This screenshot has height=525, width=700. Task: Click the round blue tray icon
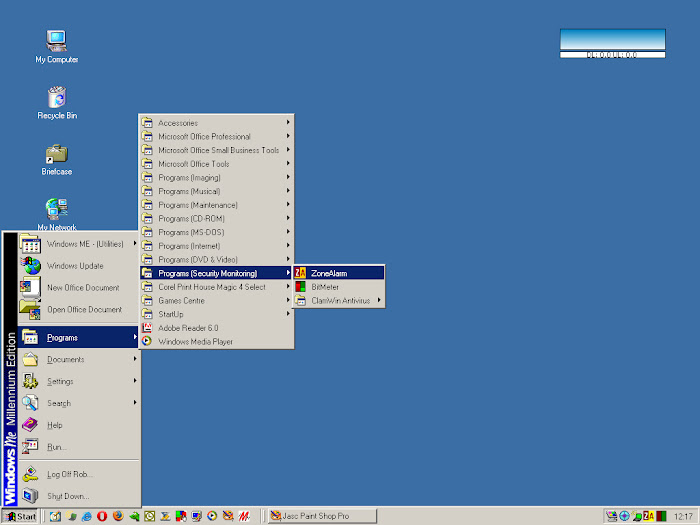tap(624, 516)
